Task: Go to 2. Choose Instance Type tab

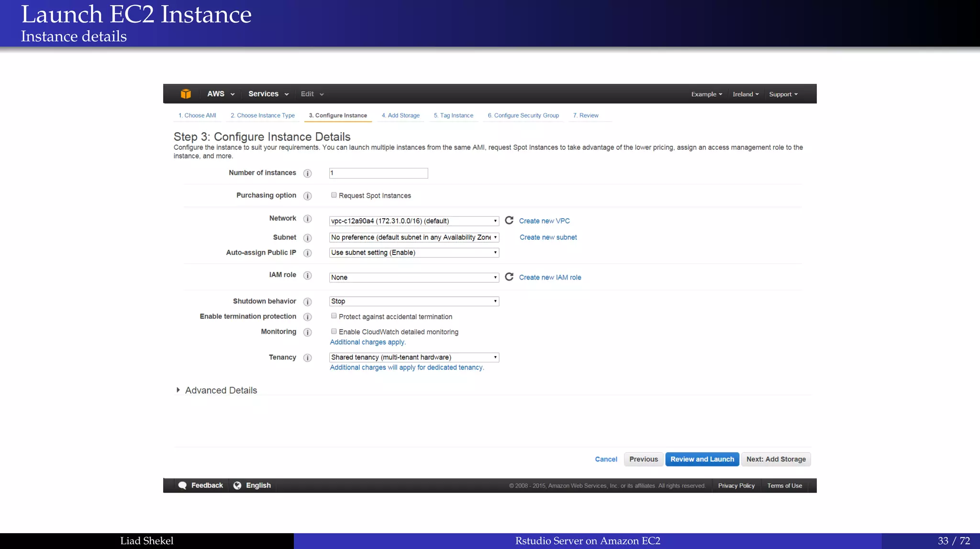Action: (263, 115)
